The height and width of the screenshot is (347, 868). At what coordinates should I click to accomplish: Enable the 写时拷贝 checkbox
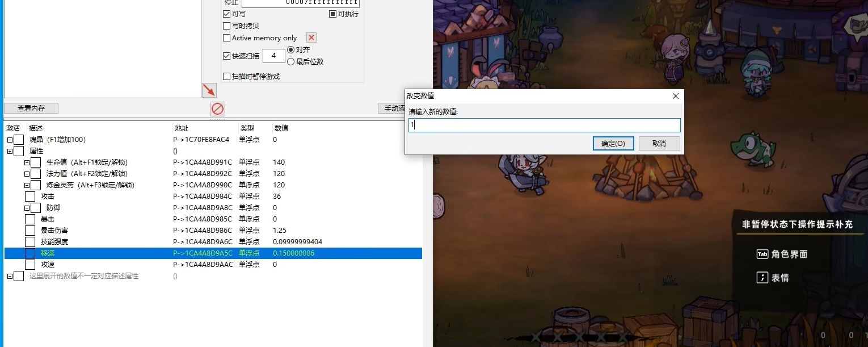click(x=227, y=26)
